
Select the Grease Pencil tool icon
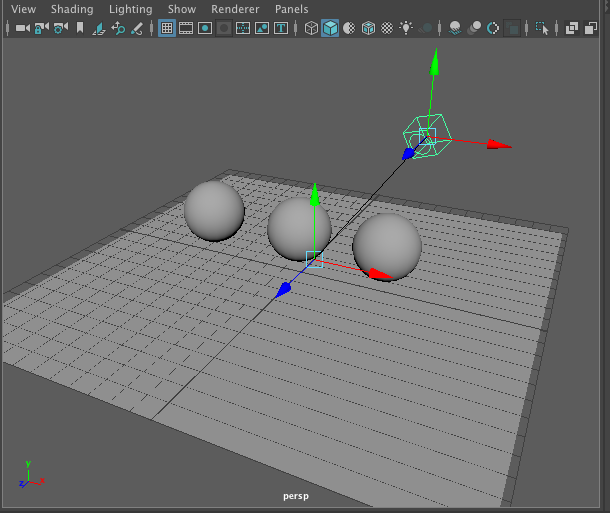tap(137, 28)
